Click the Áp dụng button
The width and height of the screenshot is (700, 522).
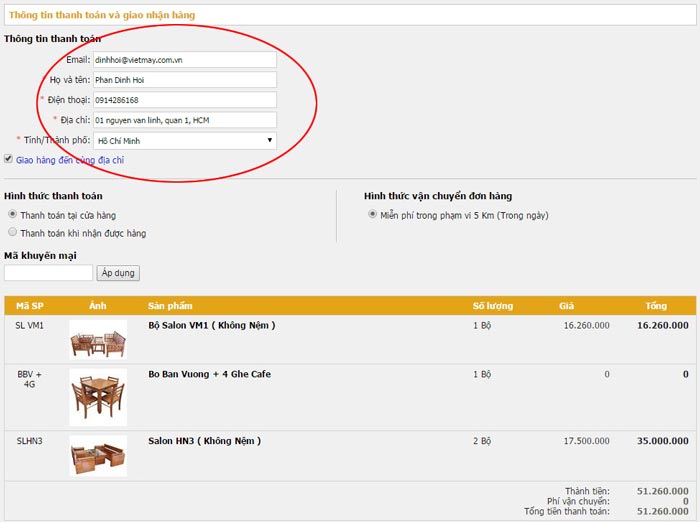(x=118, y=273)
